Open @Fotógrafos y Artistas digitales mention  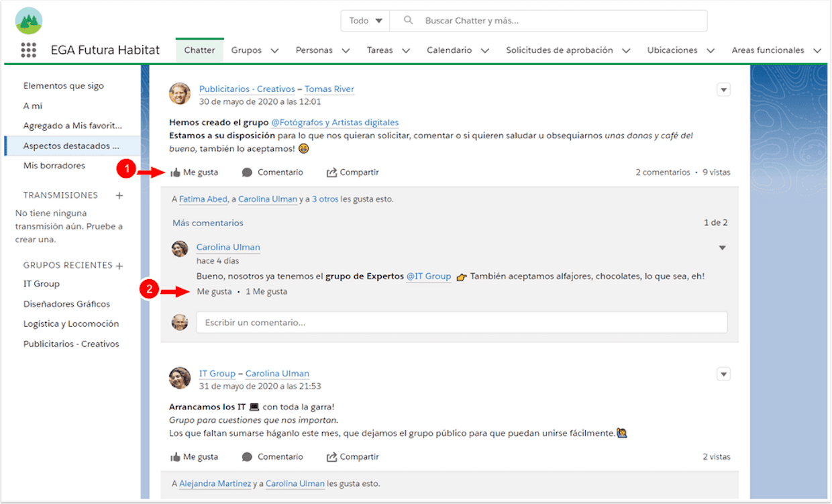tap(335, 123)
